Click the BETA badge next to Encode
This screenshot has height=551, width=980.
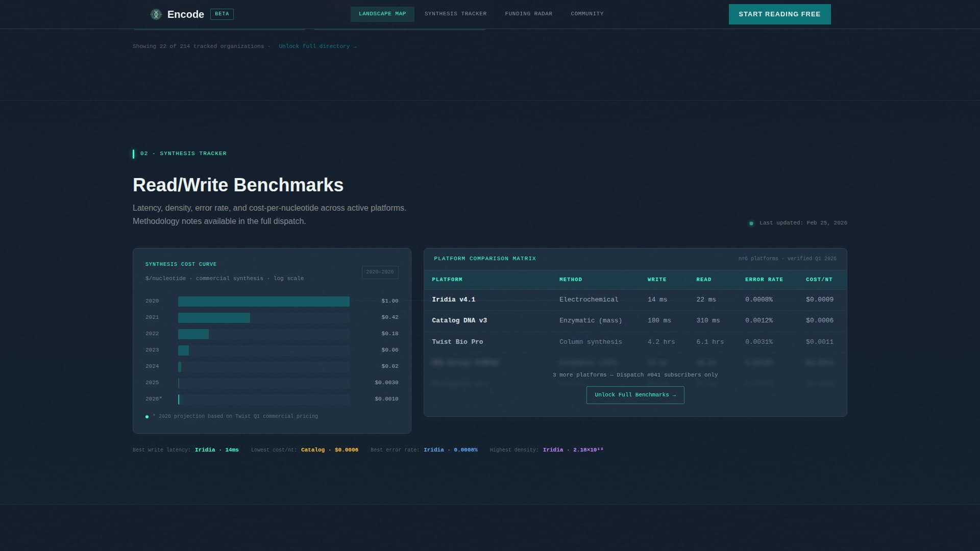(222, 14)
